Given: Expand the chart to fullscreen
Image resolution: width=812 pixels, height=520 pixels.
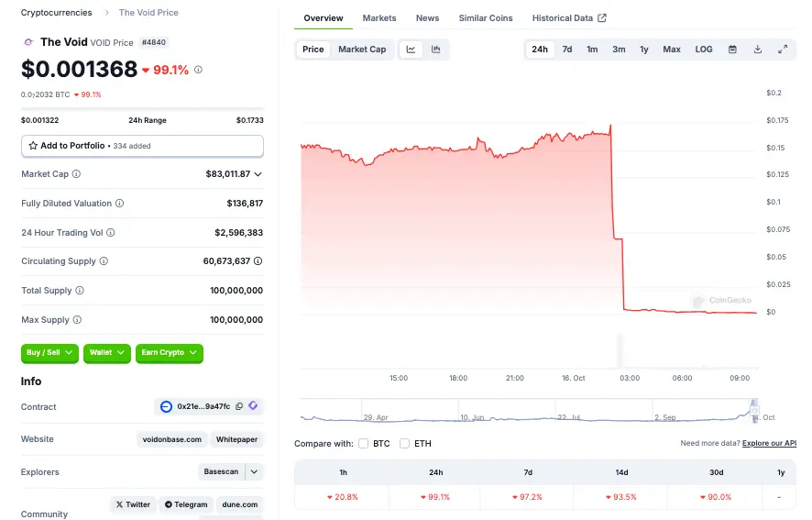Looking at the screenshot, I should point(783,50).
